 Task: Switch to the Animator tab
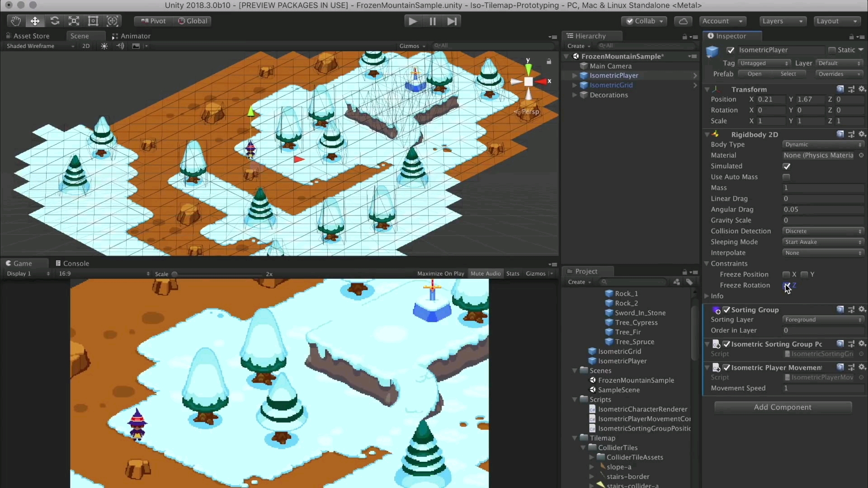[131, 36]
